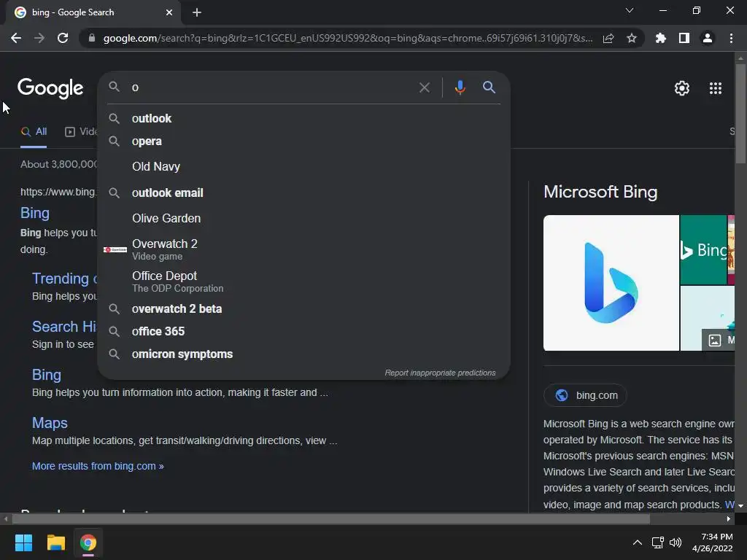The width and height of the screenshot is (747, 560).
Task: Select the 'omicron symptoms' suggestion
Action: point(304,354)
